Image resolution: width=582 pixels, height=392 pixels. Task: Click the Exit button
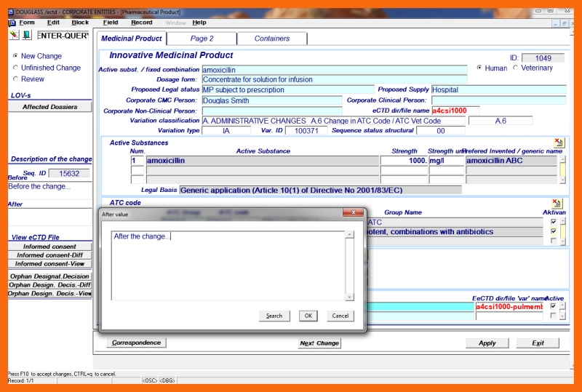[x=538, y=343]
